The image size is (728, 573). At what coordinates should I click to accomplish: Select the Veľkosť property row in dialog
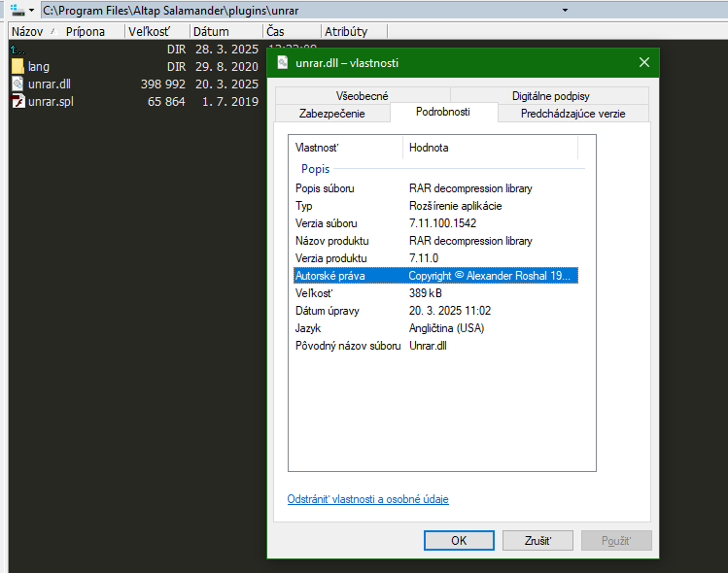436,293
